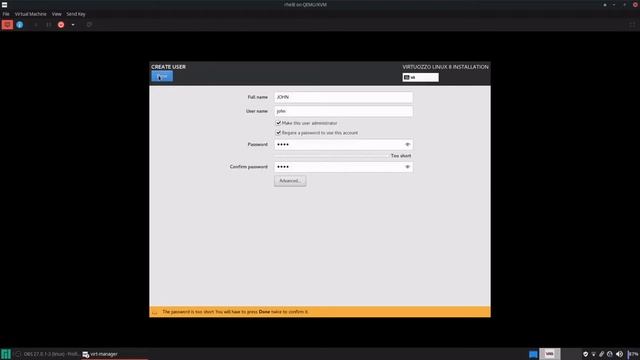Open the Advanced user settings button
The height and width of the screenshot is (360, 640).
tap(290, 181)
